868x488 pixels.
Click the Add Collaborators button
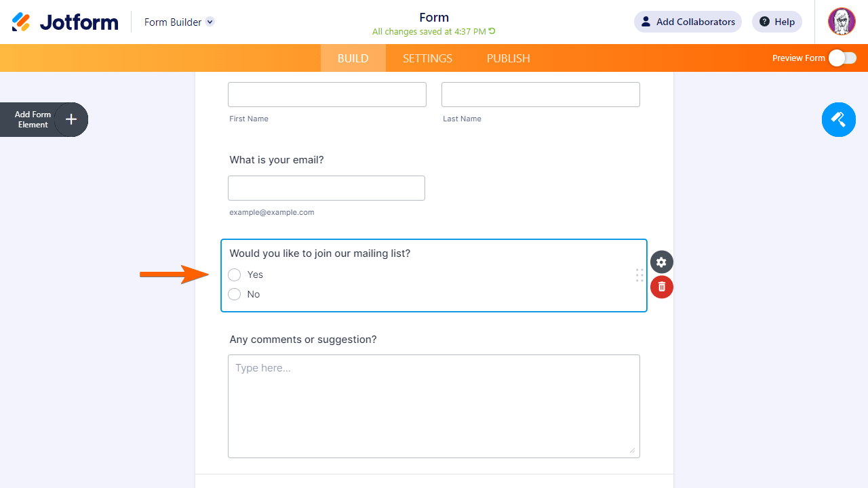point(688,22)
